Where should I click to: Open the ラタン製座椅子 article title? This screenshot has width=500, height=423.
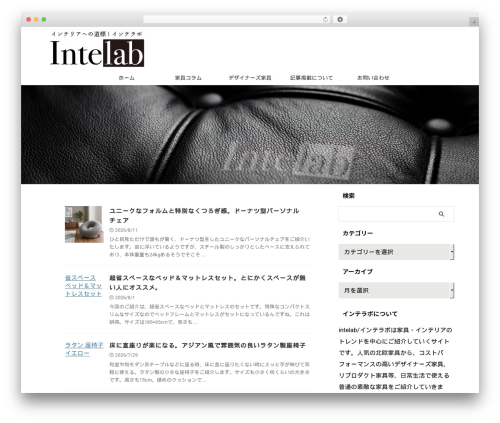tap(207, 346)
